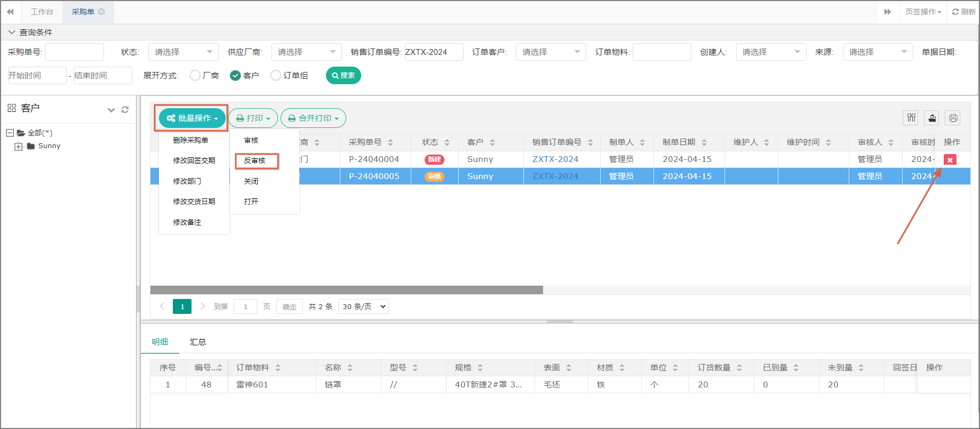Choose 反审核 from the menu
Viewport: 980px width, 429px height.
[255, 160]
